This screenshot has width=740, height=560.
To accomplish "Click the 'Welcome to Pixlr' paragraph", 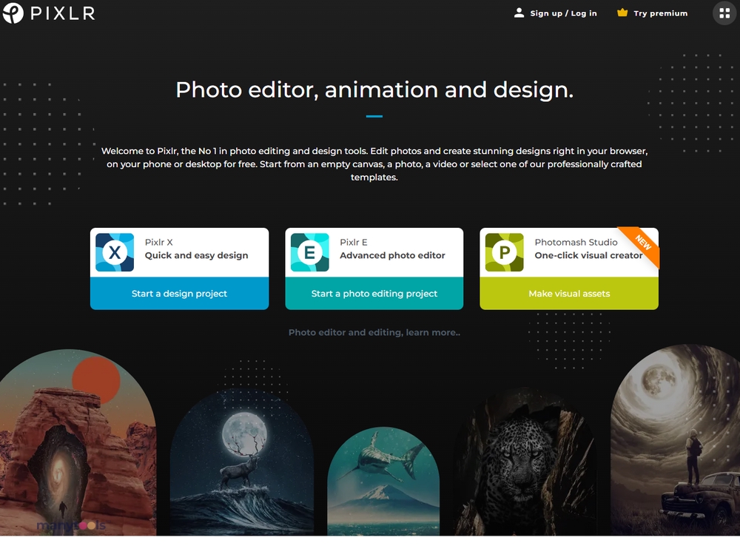I will (374, 163).
